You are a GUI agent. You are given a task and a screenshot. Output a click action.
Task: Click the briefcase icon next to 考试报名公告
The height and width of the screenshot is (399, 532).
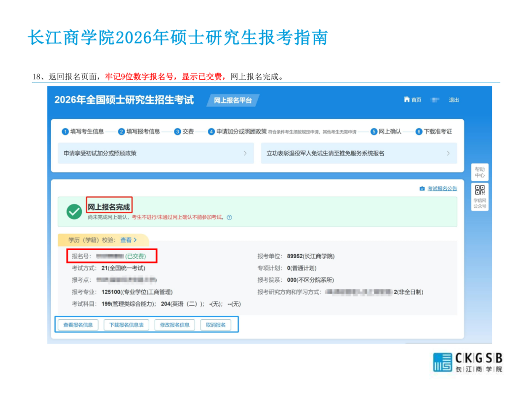(422, 189)
